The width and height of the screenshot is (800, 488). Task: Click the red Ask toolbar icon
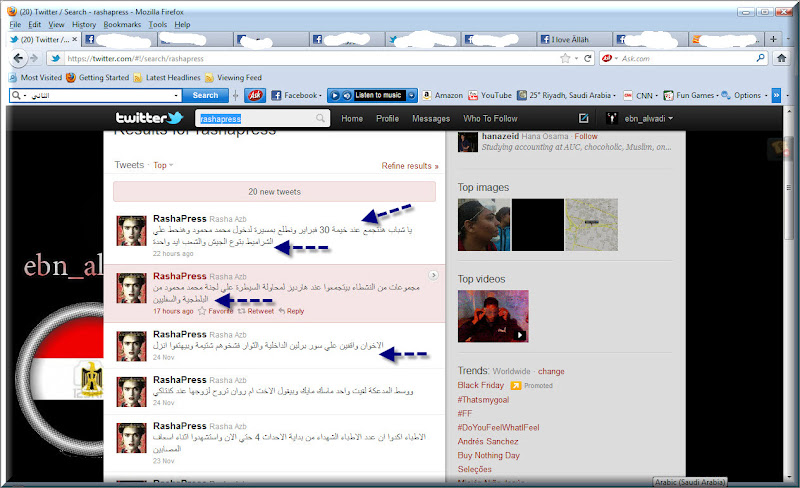(x=255, y=95)
